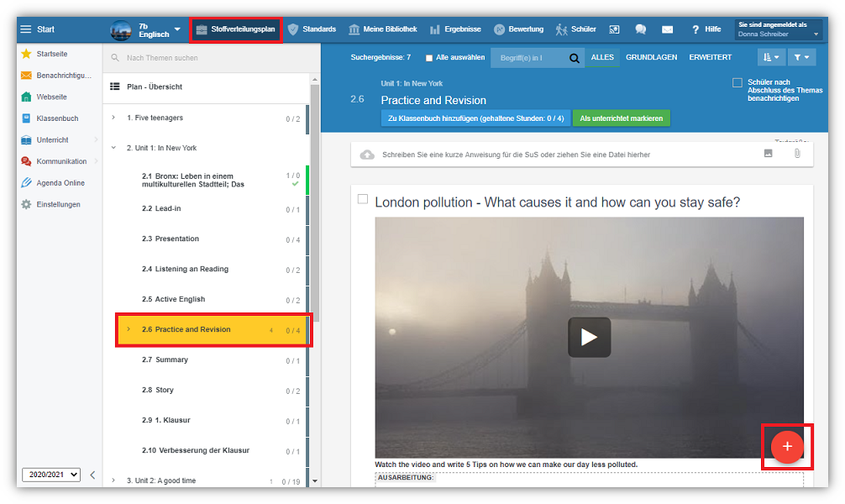Image resolution: width=845 pixels, height=504 pixels.
Task: Open Webseite in the sidebar
Action: [45, 97]
